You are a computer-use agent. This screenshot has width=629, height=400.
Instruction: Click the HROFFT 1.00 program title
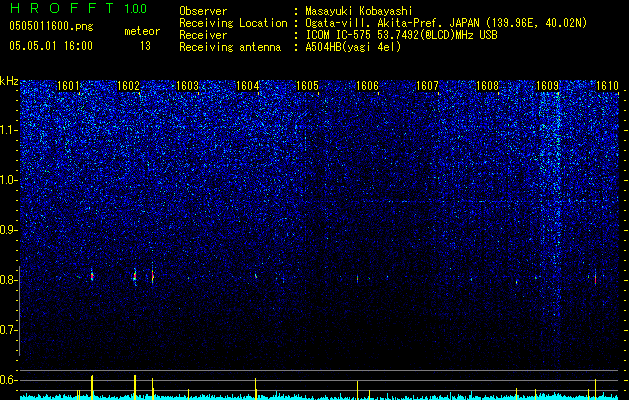[x=79, y=8]
